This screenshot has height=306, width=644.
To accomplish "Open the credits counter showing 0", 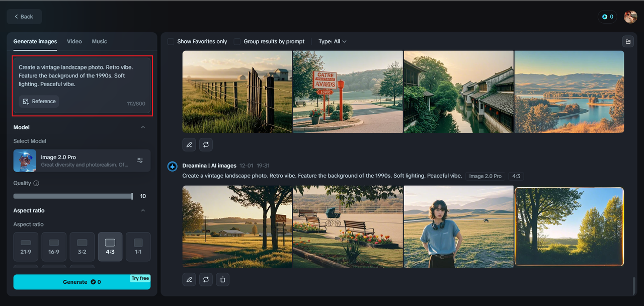I will tap(608, 17).
